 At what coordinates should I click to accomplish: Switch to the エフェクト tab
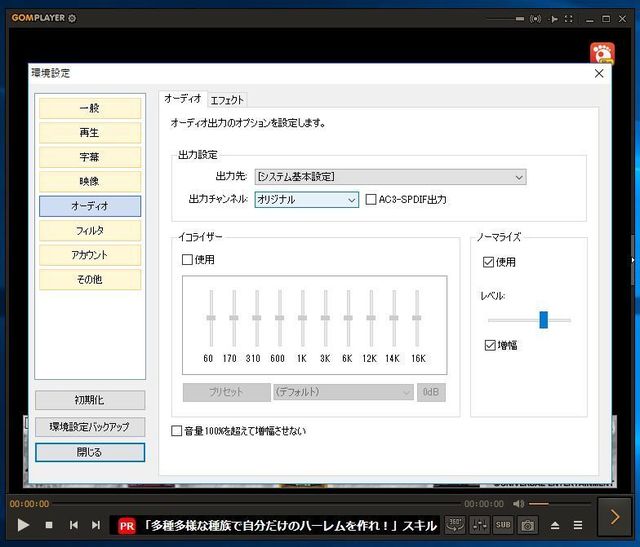[227, 100]
